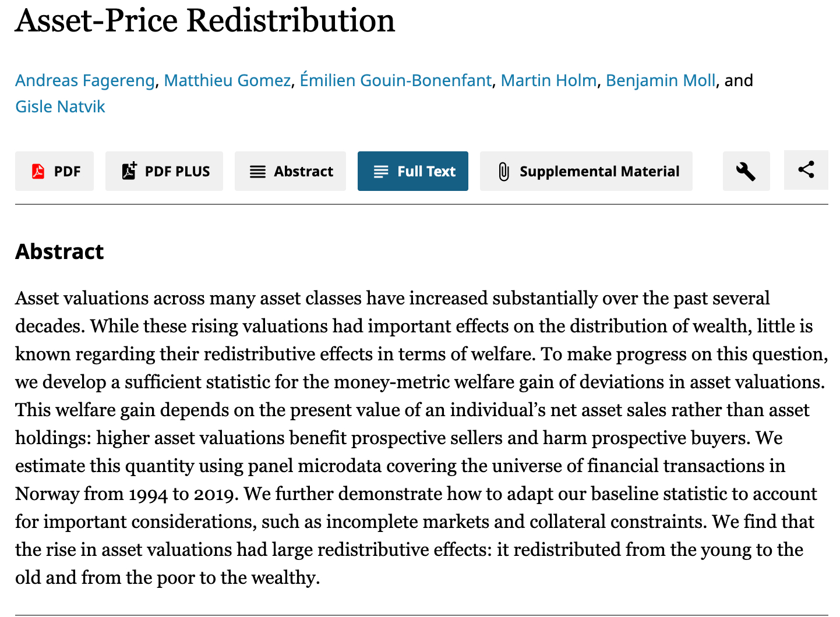Open the PDF version of the article
The height and width of the screenshot is (617, 840).
pyautogui.click(x=55, y=171)
